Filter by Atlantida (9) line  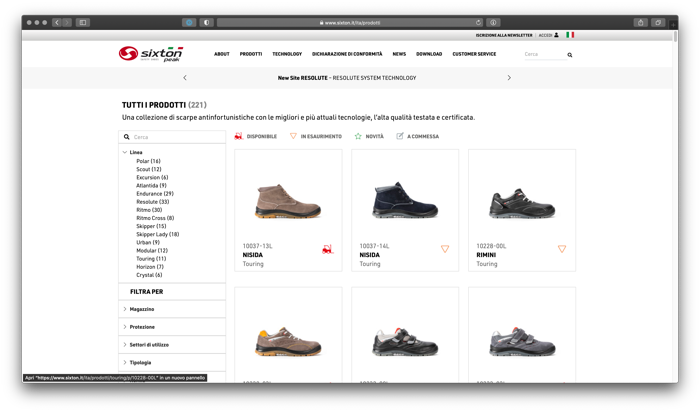(x=151, y=186)
